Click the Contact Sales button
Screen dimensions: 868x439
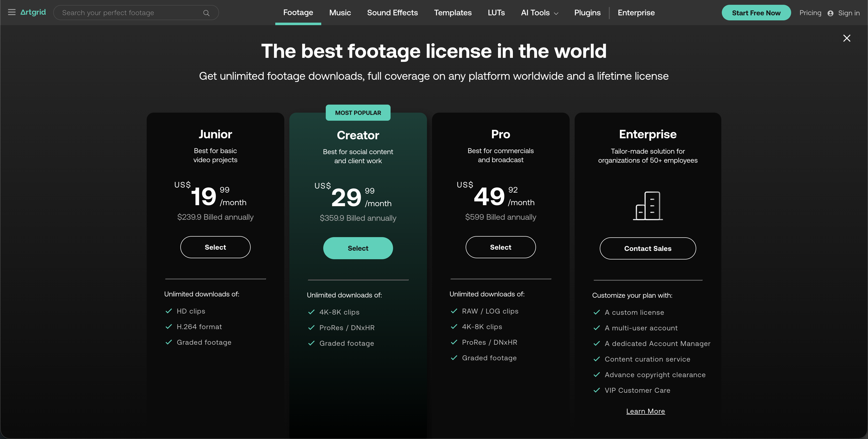point(648,248)
